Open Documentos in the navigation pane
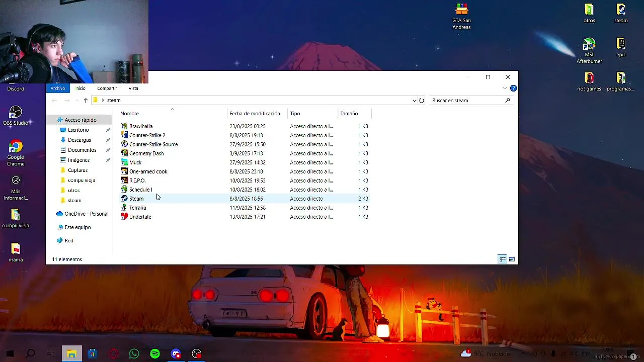644x362 pixels. point(82,150)
